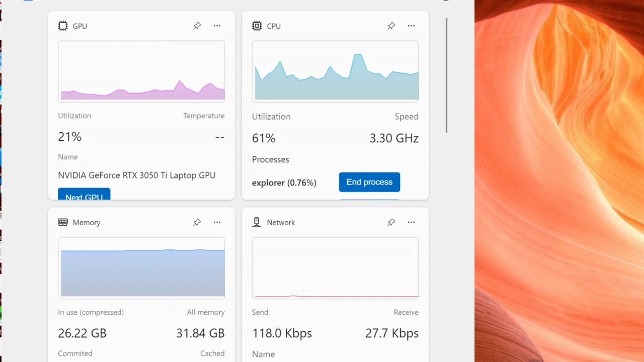Click the GPU chip icon in widget header
This screenshot has width=644, height=362.
[x=63, y=26]
